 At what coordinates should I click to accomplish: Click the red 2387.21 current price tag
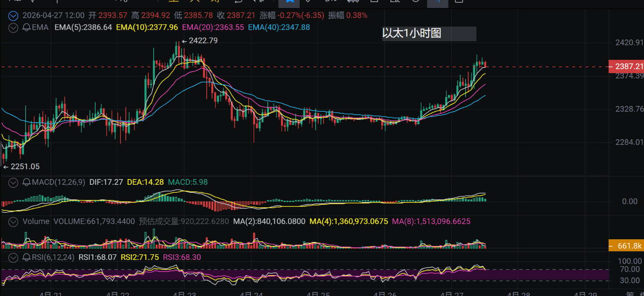click(626, 66)
